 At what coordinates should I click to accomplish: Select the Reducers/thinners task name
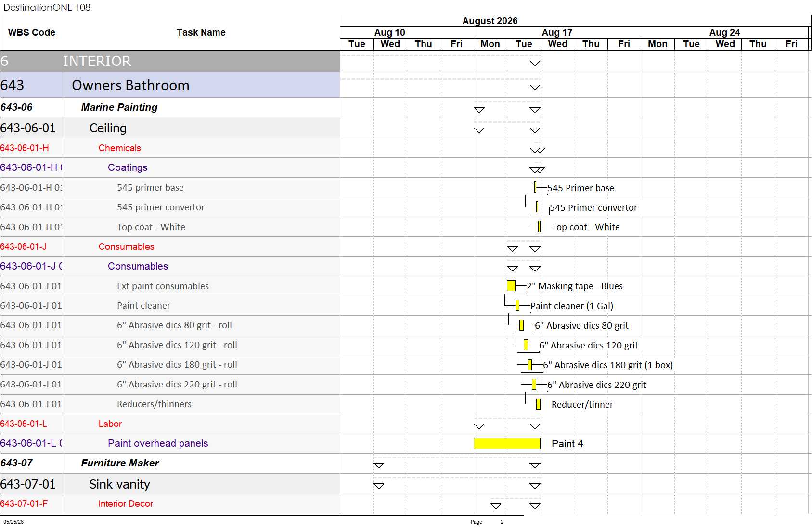[x=154, y=404]
